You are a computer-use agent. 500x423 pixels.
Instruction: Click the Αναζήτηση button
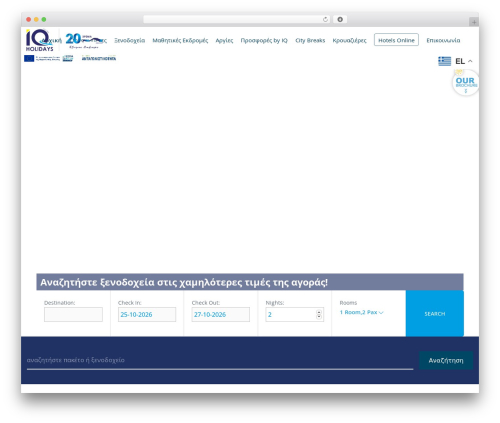tap(446, 360)
